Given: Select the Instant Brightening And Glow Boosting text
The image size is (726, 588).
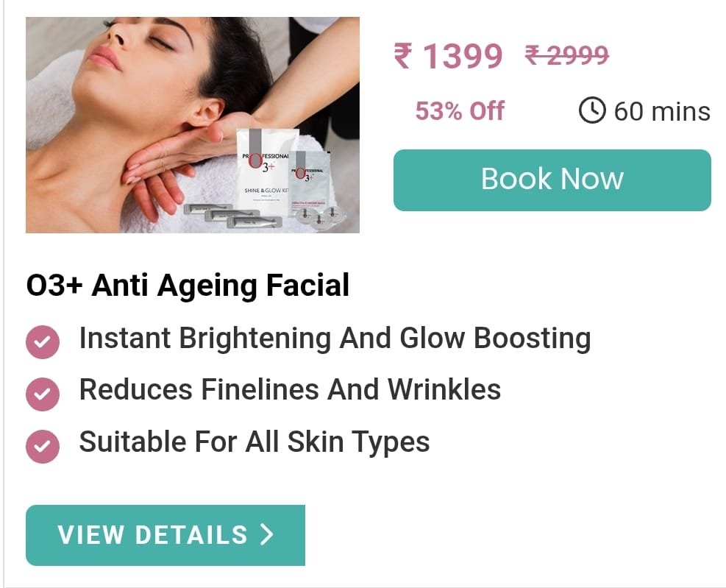Looking at the screenshot, I should pos(335,339).
